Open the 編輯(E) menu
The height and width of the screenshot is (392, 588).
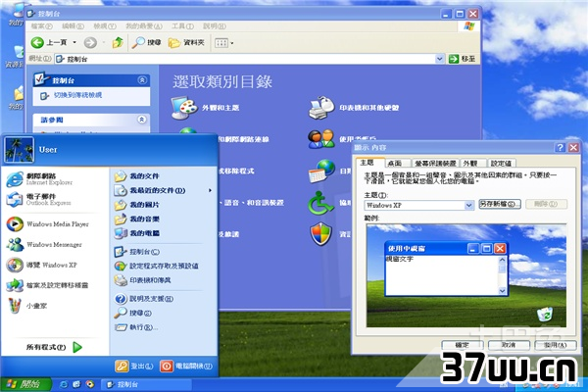[73, 26]
